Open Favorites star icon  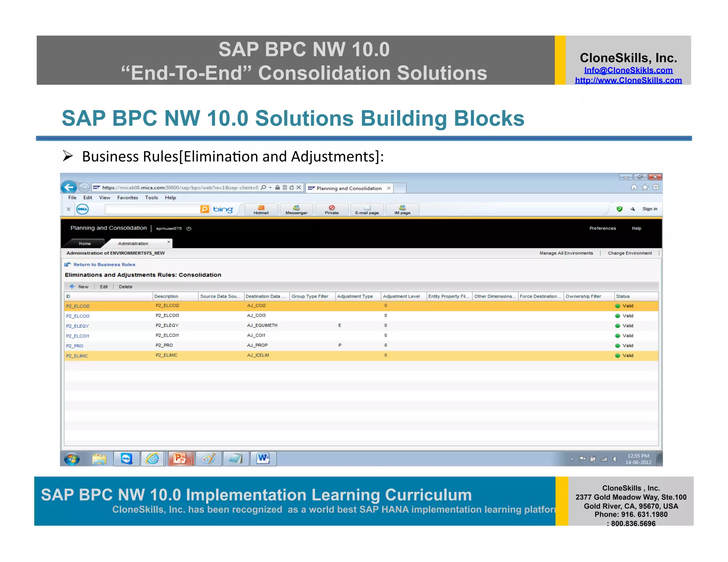tap(645, 187)
